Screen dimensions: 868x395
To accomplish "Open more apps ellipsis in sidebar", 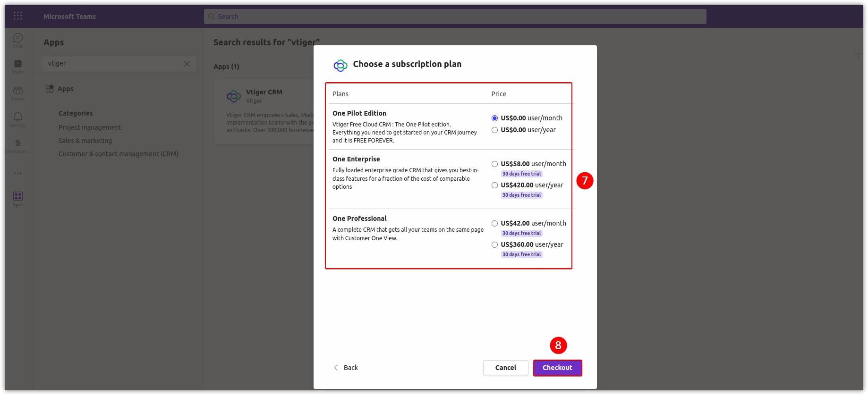I will (18, 173).
